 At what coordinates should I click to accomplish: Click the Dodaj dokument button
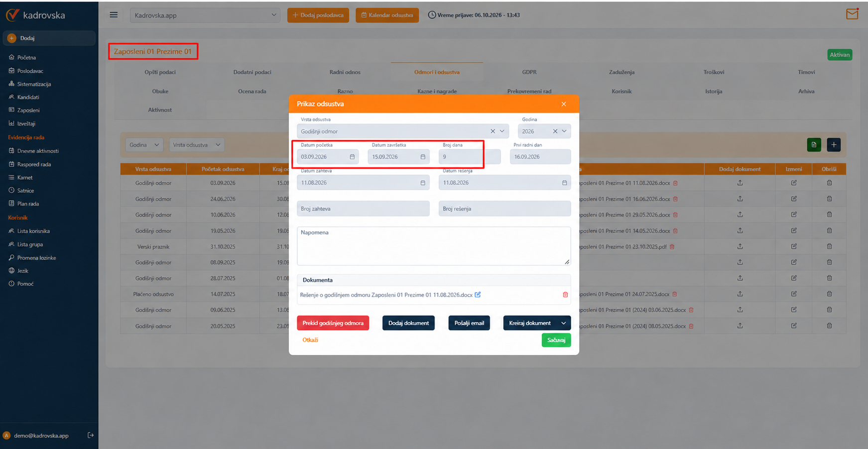point(408,323)
